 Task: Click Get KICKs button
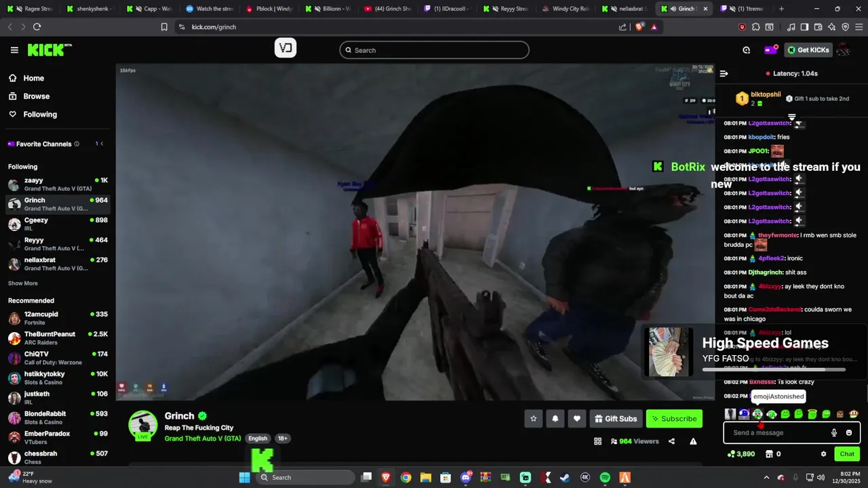click(808, 50)
